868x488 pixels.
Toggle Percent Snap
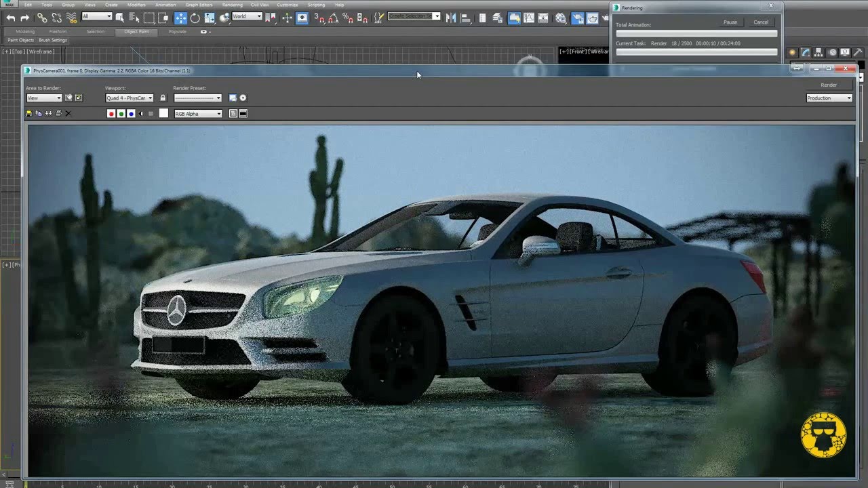pyautogui.click(x=348, y=18)
